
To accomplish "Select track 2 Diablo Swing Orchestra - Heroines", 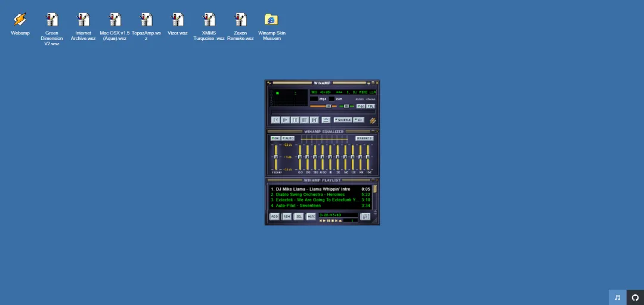I will coord(320,195).
